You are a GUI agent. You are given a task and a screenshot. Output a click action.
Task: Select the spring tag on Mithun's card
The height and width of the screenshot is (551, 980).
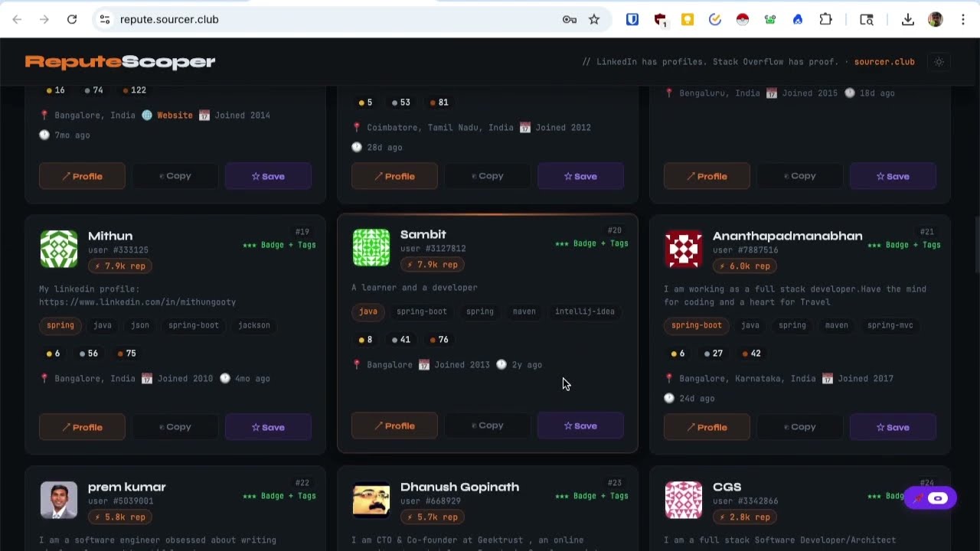point(60,325)
